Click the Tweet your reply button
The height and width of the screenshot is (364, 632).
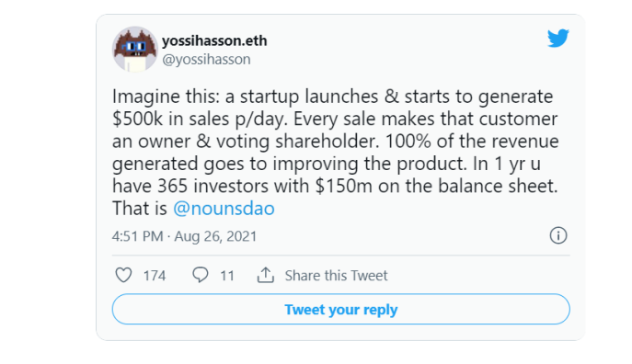click(x=341, y=309)
